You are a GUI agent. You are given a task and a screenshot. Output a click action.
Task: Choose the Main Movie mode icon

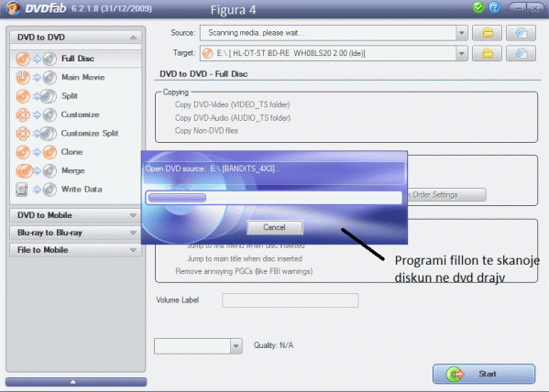tap(36, 77)
